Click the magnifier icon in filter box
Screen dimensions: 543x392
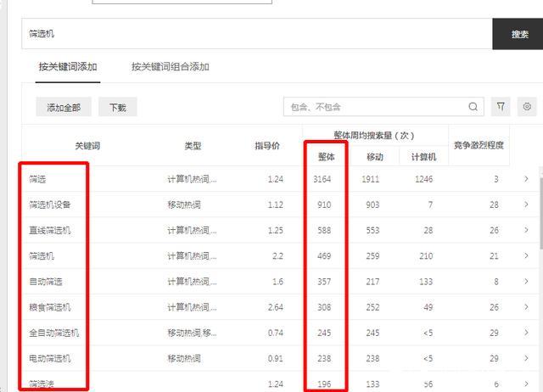pos(473,107)
